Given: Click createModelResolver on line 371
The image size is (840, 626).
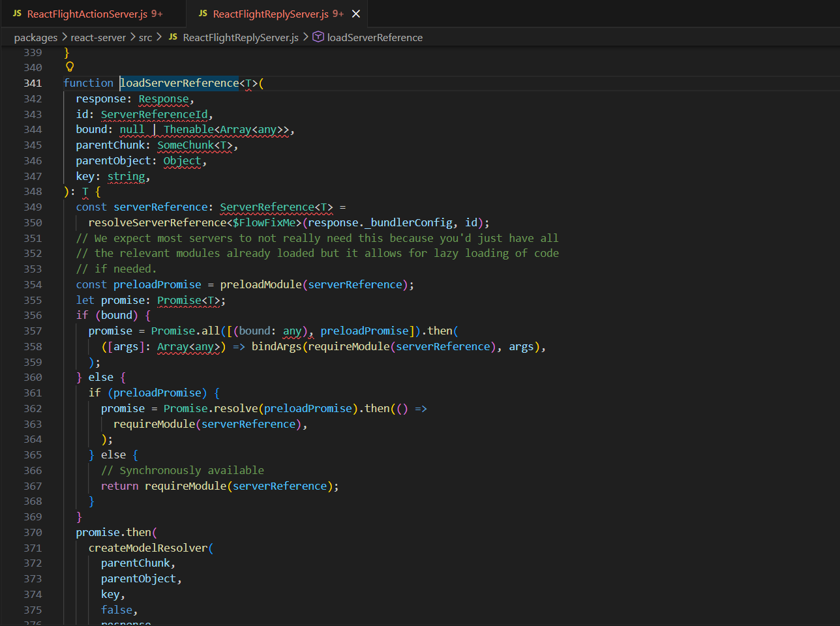Looking at the screenshot, I should click(148, 548).
